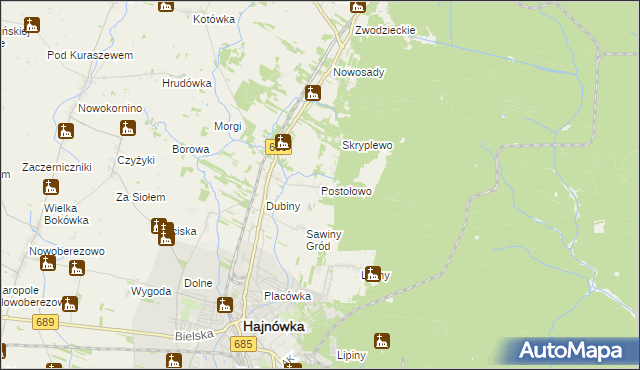Select the church marker above the bottom Lipiny label
Screen dimensions: 640x370
(x=382, y=341)
